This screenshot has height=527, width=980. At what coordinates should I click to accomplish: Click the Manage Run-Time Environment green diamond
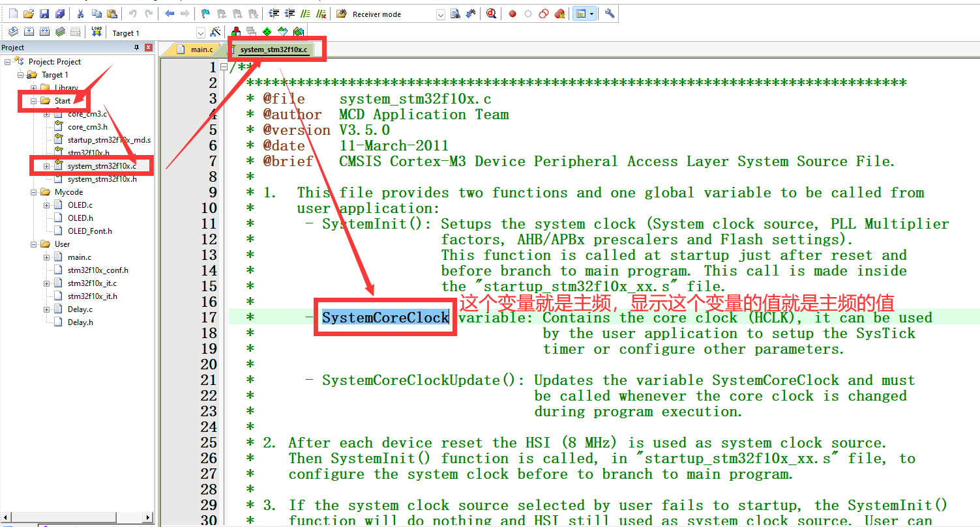(x=267, y=32)
